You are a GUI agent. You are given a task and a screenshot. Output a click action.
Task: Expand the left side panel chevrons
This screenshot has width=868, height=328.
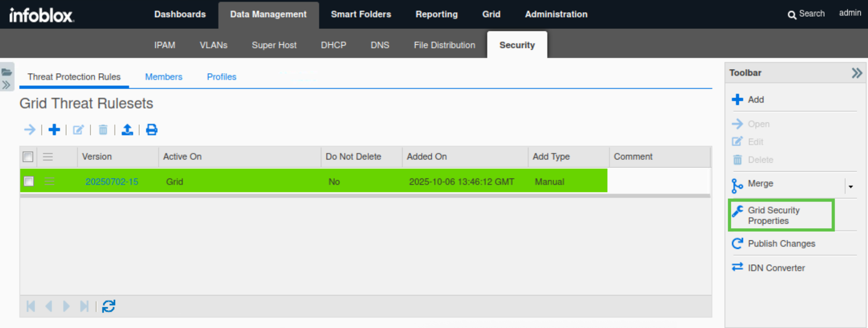(x=6, y=85)
